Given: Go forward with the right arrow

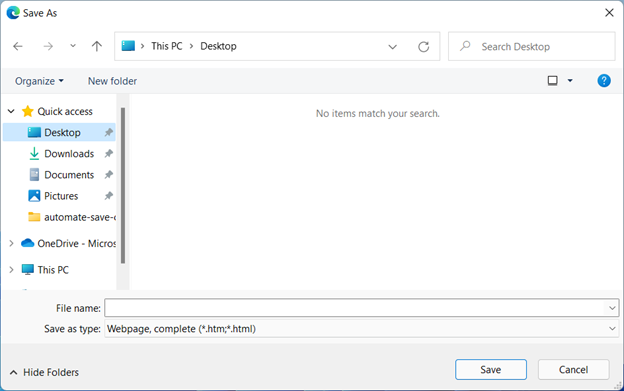Looking at the screenshot, I should point(48,47).
